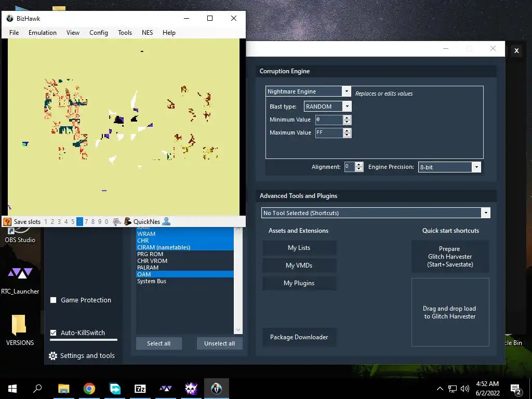
Task: Click the Alignment value field
Action: (x=350, y=167)
